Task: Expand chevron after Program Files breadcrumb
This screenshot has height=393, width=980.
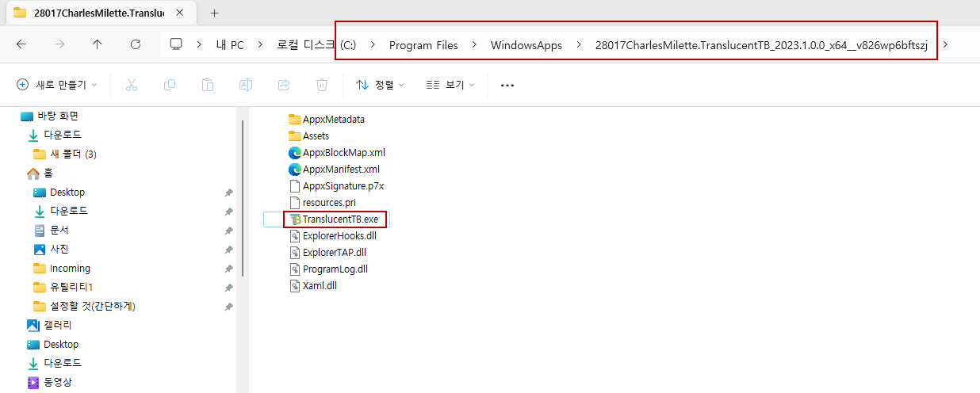Action: (474, 44)
